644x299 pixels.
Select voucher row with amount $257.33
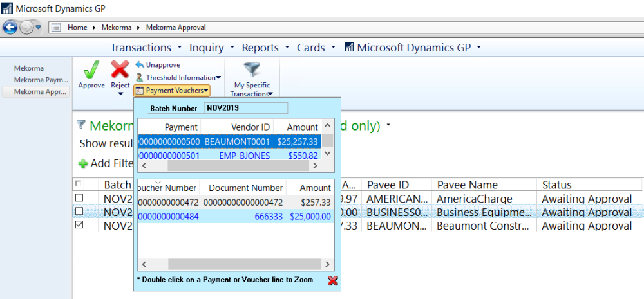tap(235, 202)
